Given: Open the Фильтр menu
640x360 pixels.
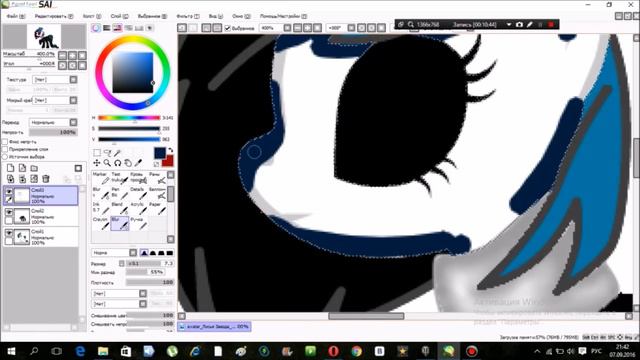Looking at the screenshot, I should 188,16.
